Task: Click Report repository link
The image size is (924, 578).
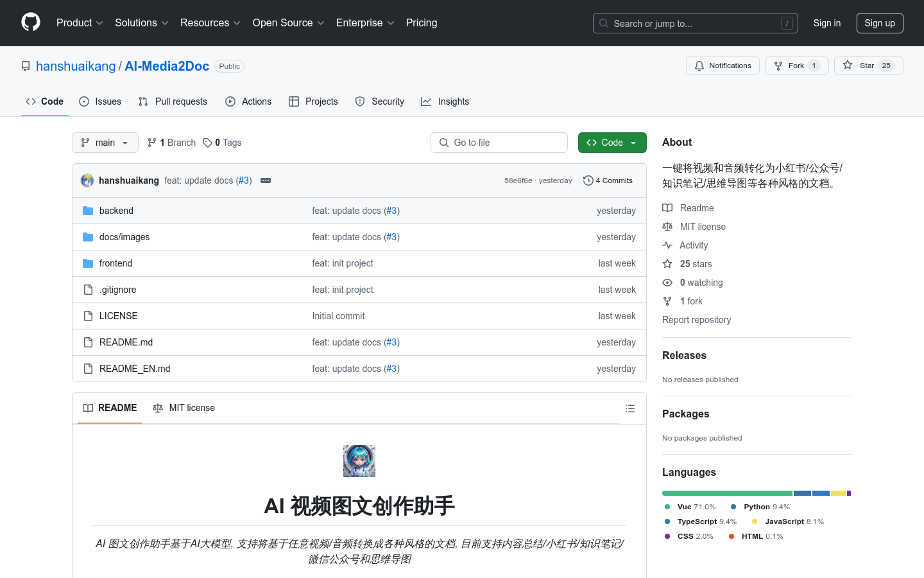Action: click(x=696, y=320)
